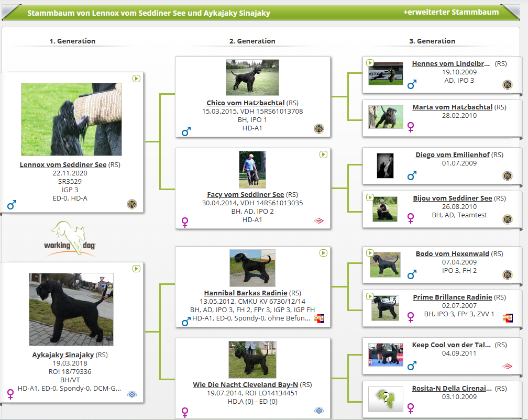Click play icon on Hannibal Barkas Radinie card
The image size is (528, 420).
323,253
